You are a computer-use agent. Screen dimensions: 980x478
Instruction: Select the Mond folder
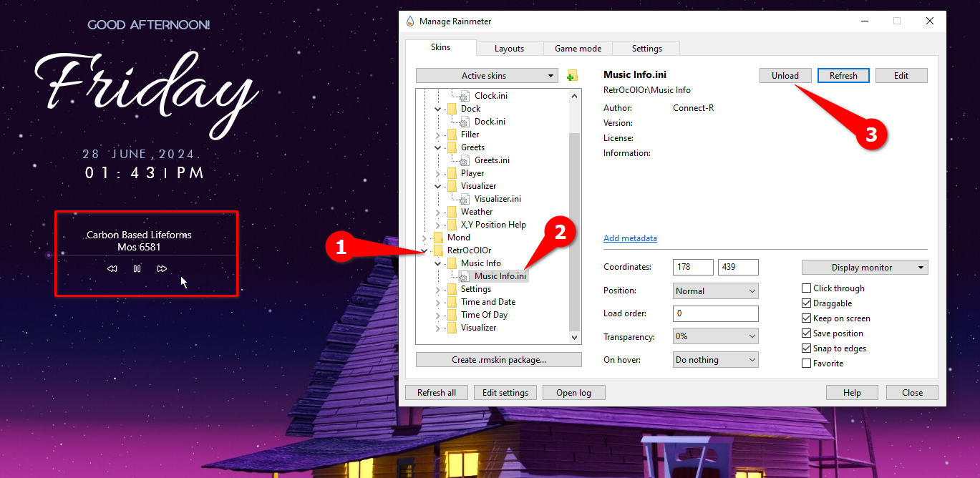(459, 237)
